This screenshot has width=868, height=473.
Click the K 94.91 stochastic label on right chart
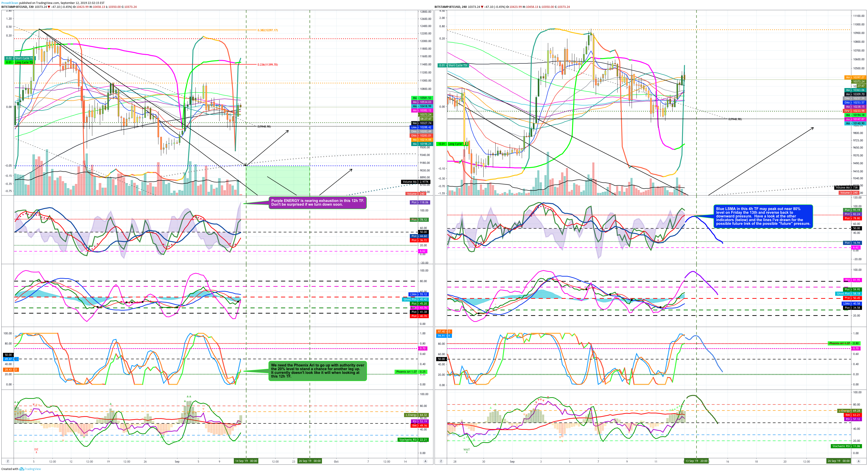coord(444,336)
